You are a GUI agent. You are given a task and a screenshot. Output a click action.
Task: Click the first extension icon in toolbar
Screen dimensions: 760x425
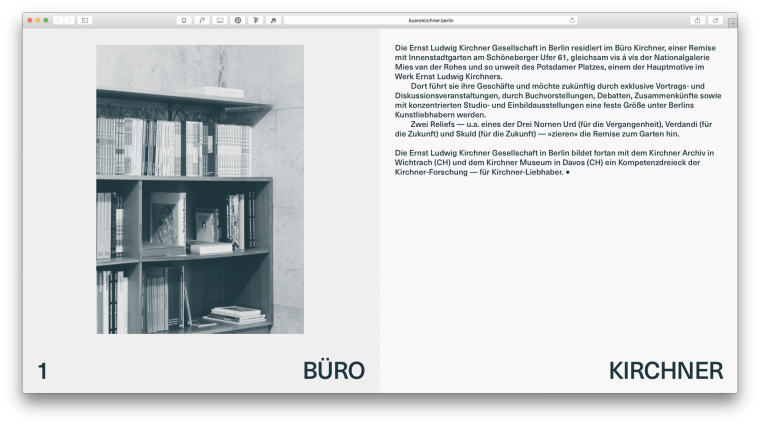pos(184,20)
